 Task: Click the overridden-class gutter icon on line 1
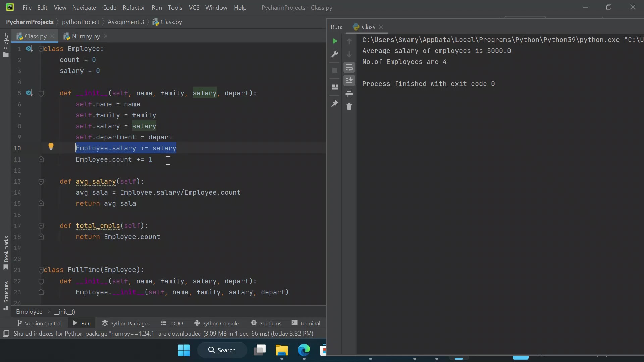pyautogui.click(x=30, y=49)
